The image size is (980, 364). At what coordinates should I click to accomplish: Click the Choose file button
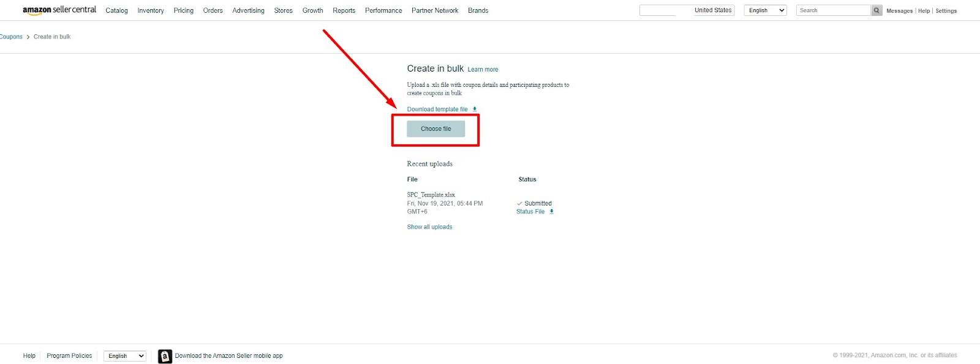click(x=435, y=128)
